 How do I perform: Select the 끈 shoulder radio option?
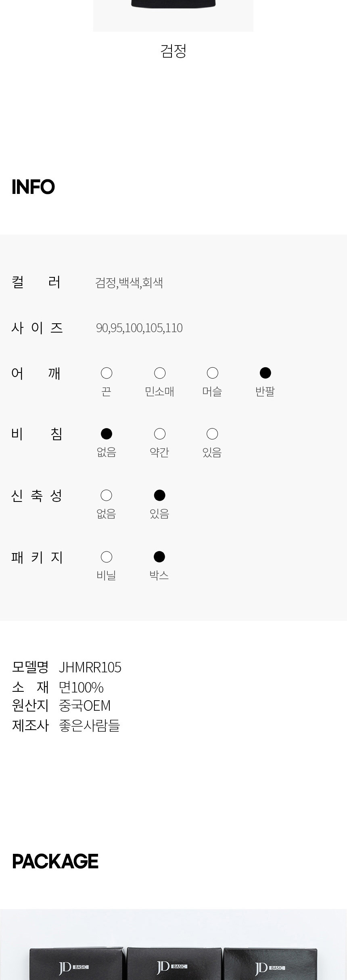(x=107, y=373)
